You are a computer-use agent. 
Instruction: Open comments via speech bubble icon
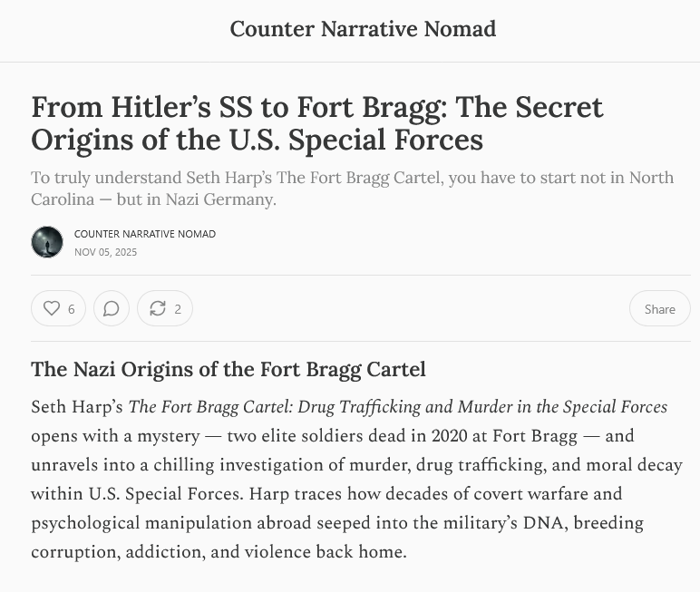click(112, 309)
